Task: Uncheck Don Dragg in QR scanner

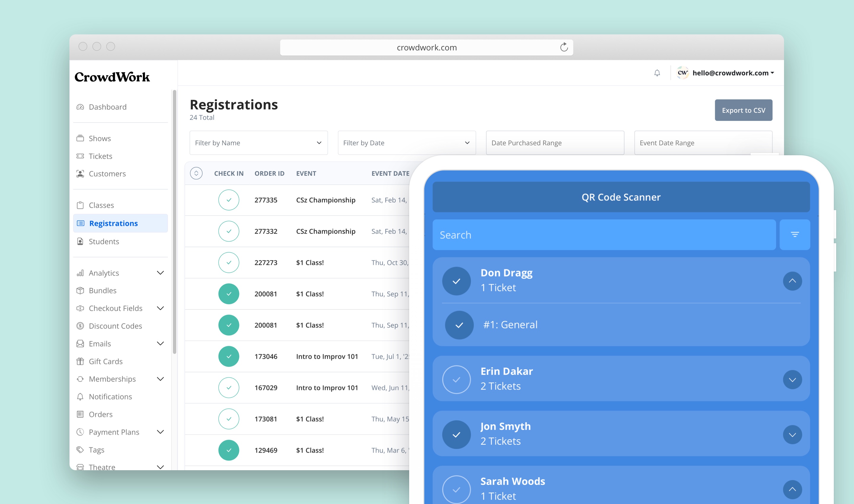Action: [x=456, y=281]
